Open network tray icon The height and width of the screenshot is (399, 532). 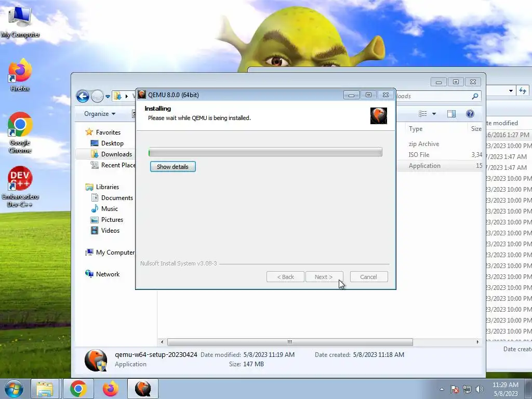467,389
